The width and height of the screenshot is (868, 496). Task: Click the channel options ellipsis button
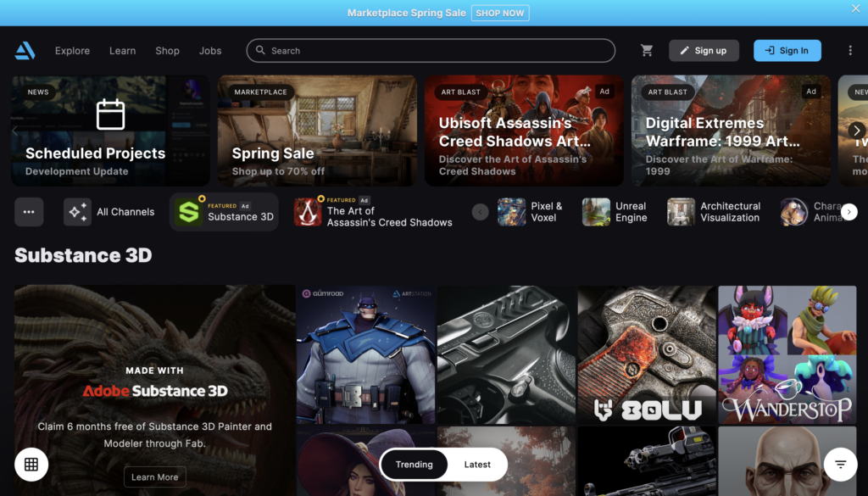click(29, 212)
